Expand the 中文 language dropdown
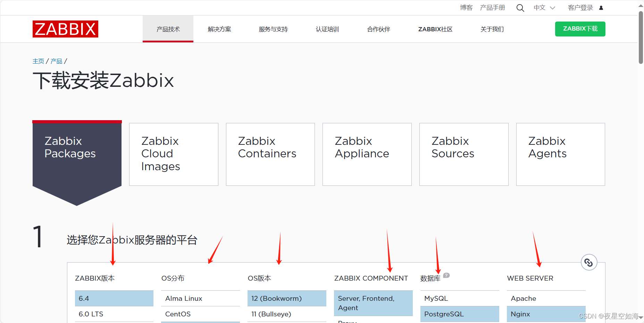The height and width of the screenshot is (323, 644). click(544, 8)
